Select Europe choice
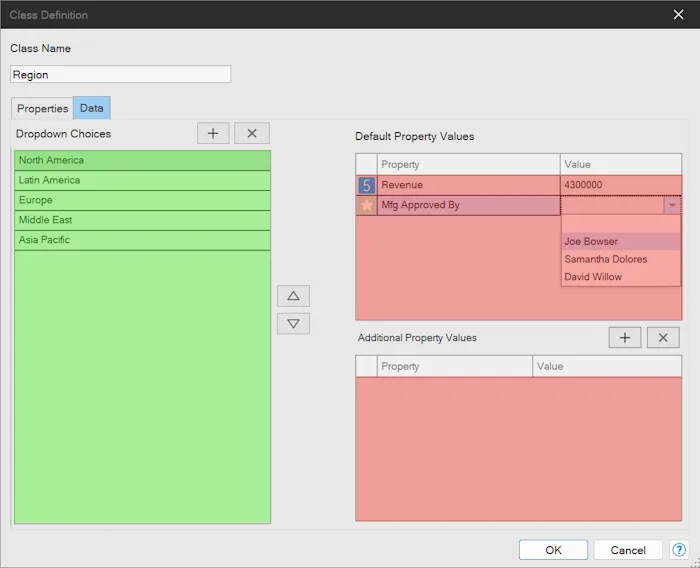This screenshot has height=568, width=700. coord(142,200)
